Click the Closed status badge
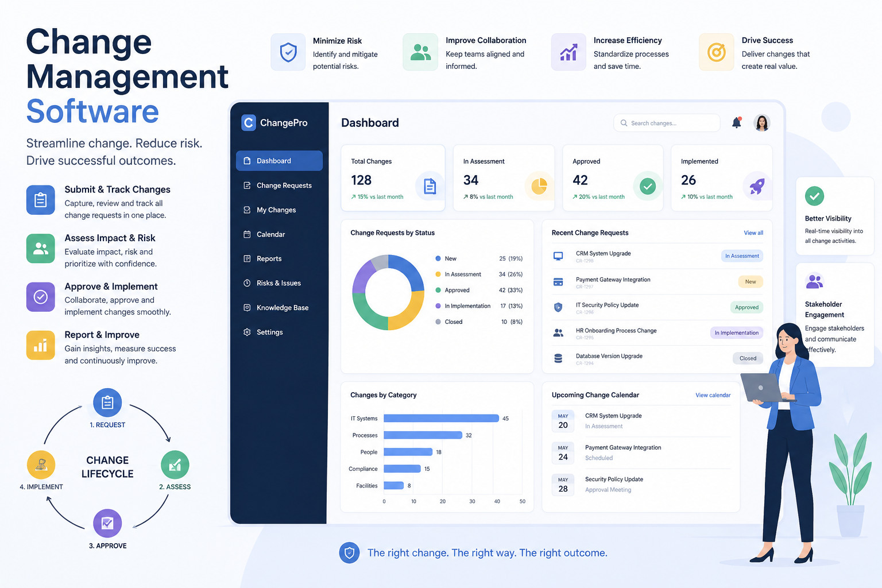The width and height of the screenshot is (882, 588). [x=748, y=358]
